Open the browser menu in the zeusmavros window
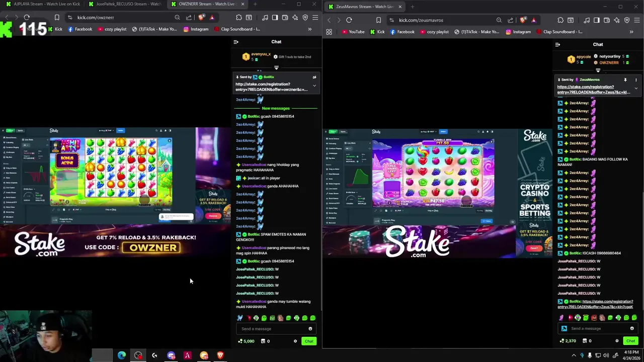644x362 pixels. [x=636, y=20]
